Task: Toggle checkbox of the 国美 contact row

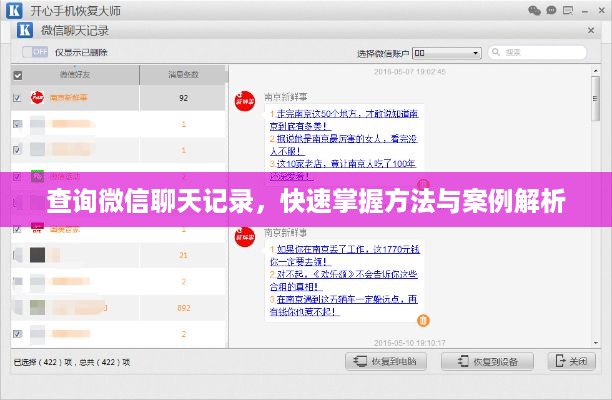Action: coord(17,229)
